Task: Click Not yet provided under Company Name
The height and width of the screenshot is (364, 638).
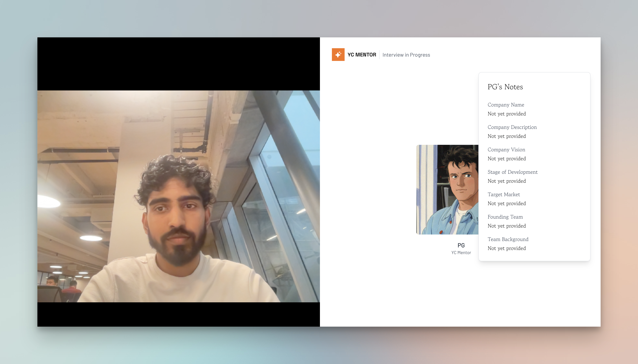Action: [x=506, y=114]
